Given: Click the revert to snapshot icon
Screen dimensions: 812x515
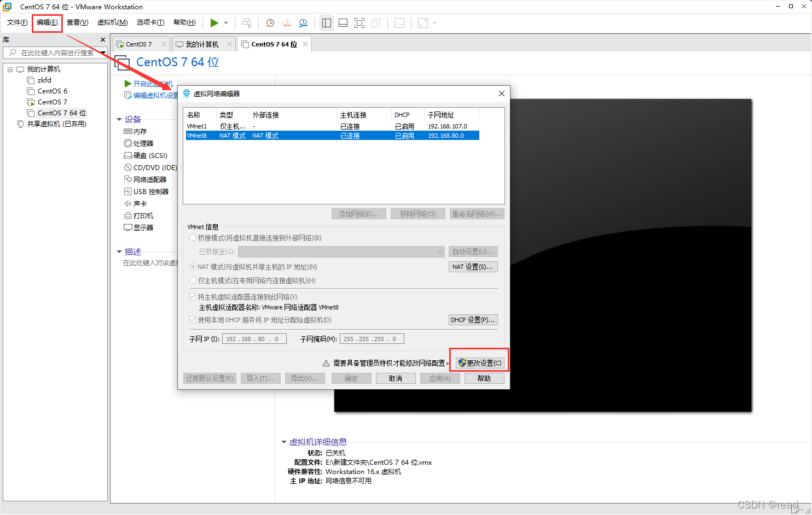Looking at the screenshot, I should 287,23.
